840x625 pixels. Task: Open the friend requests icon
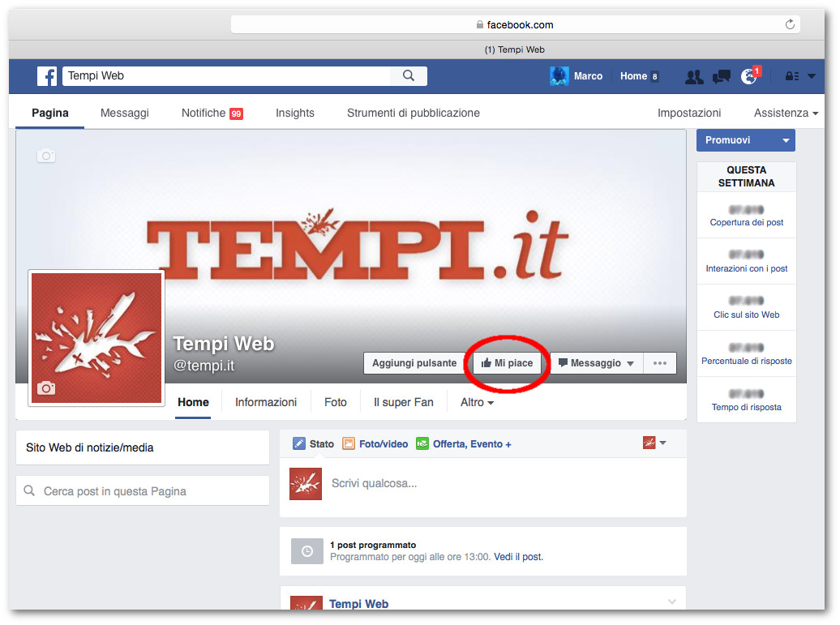pos(694,76)
